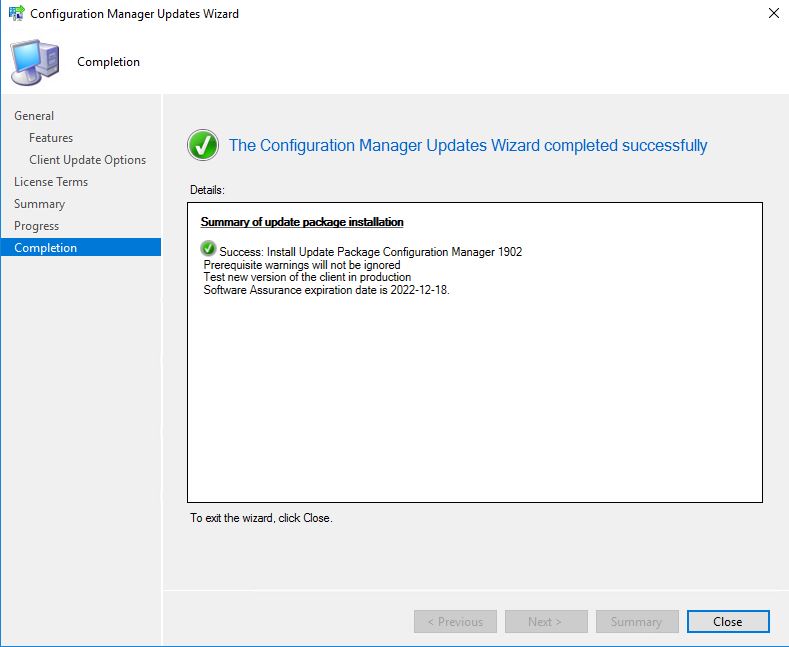Click the < Previous button

[x=455, y=622]
